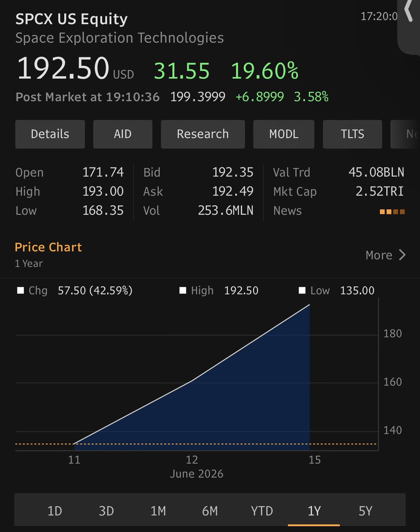Click the 12 date axis label
This screenshot has width=420, height=532.
point(192,460)
